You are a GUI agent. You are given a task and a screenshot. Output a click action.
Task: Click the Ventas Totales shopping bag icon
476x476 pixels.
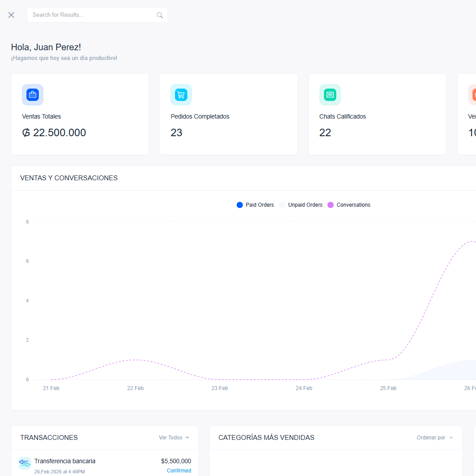click(33, 95)
